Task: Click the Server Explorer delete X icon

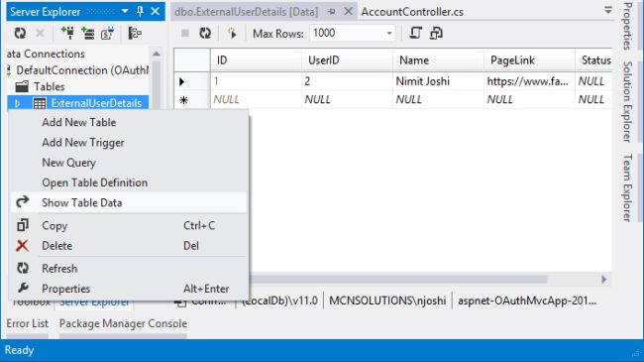Action: 40,33
